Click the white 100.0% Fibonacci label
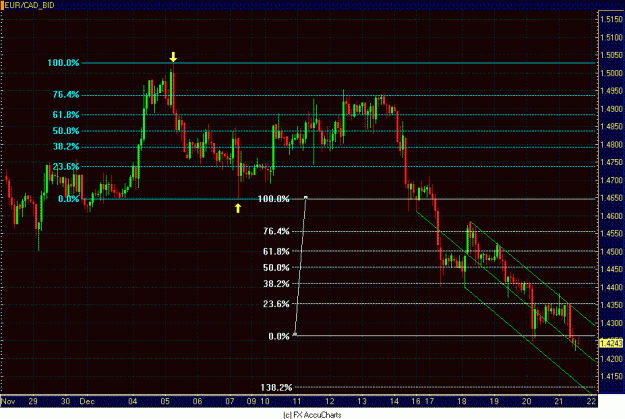The width and height of the screenshot is (625, 419). point(273,199)
